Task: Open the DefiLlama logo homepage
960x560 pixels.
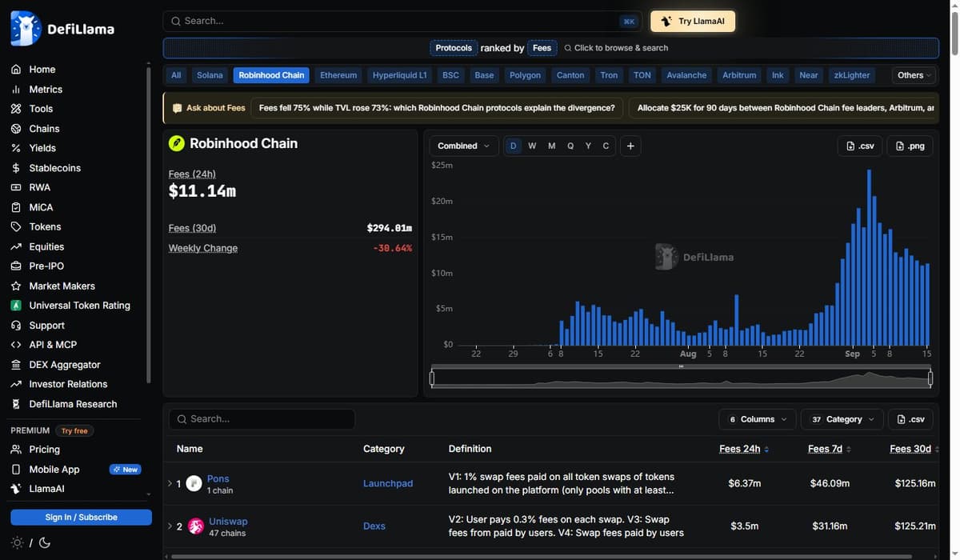Action: 62,29
